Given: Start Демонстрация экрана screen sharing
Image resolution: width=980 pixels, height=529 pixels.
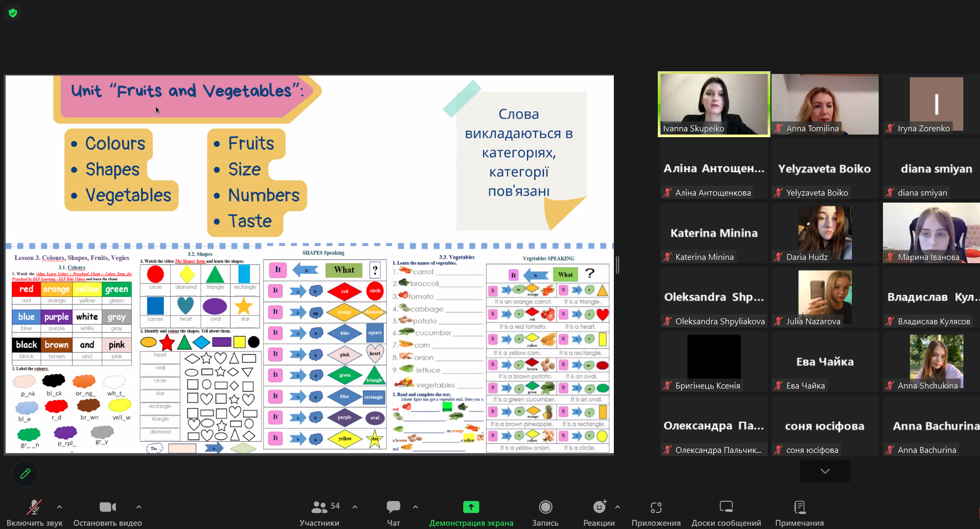Looking at the screenshot, I should 471,512.
